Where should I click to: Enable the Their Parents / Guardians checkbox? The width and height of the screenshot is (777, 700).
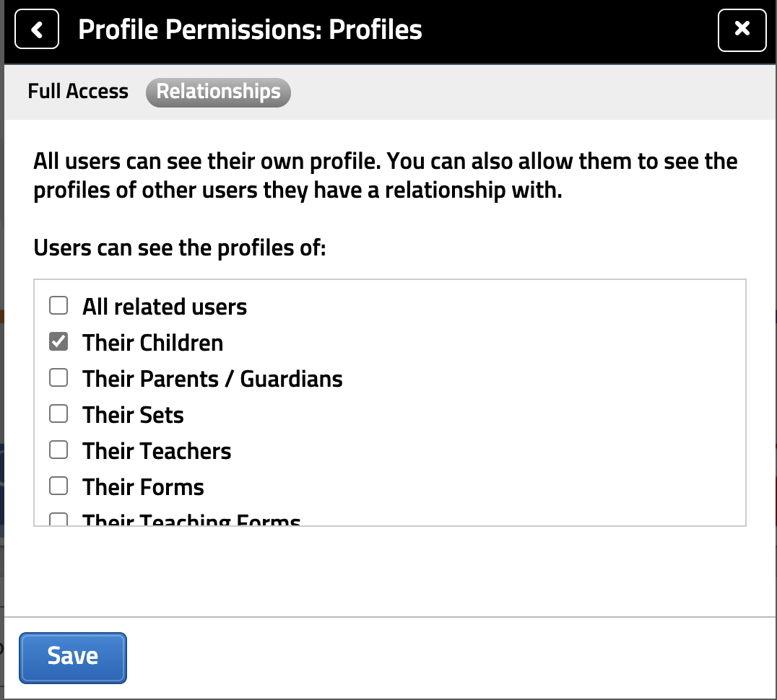pos(58,378)
